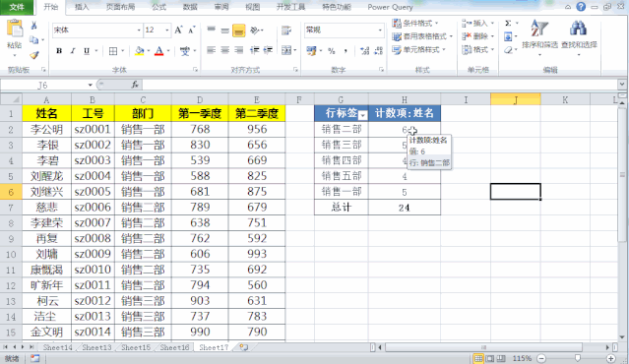Open the pivot row labels filter

pos(362,115)
